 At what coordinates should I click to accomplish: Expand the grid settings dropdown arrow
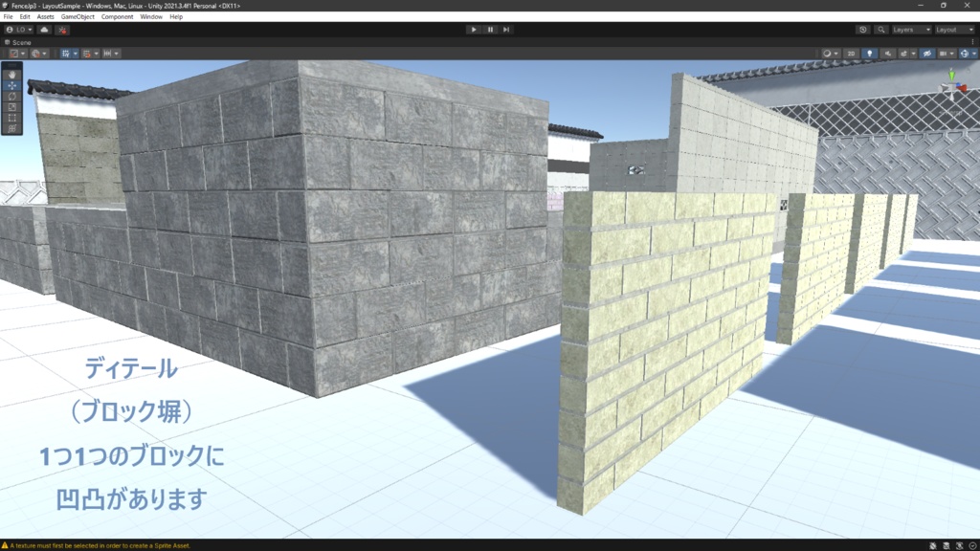tap(76, 54)
